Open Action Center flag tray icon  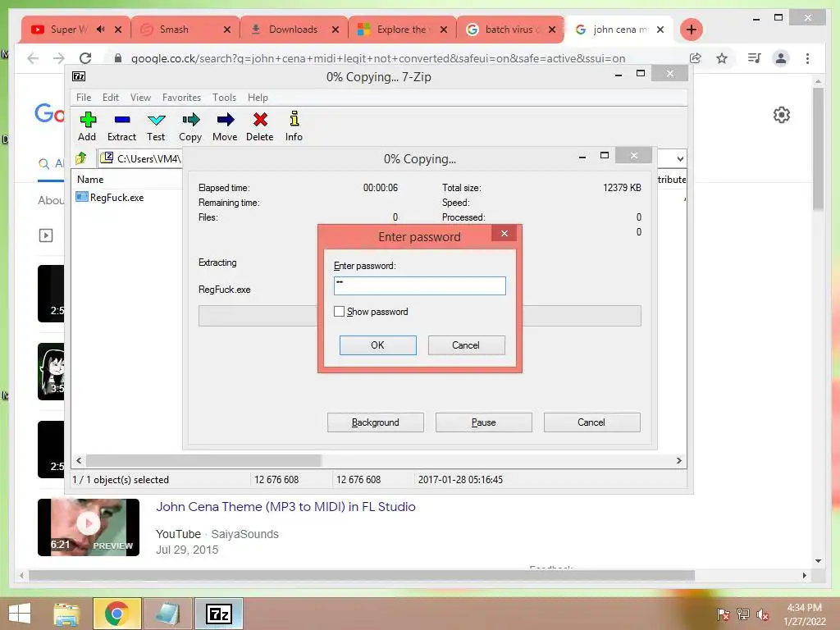[x=724, y=614]
